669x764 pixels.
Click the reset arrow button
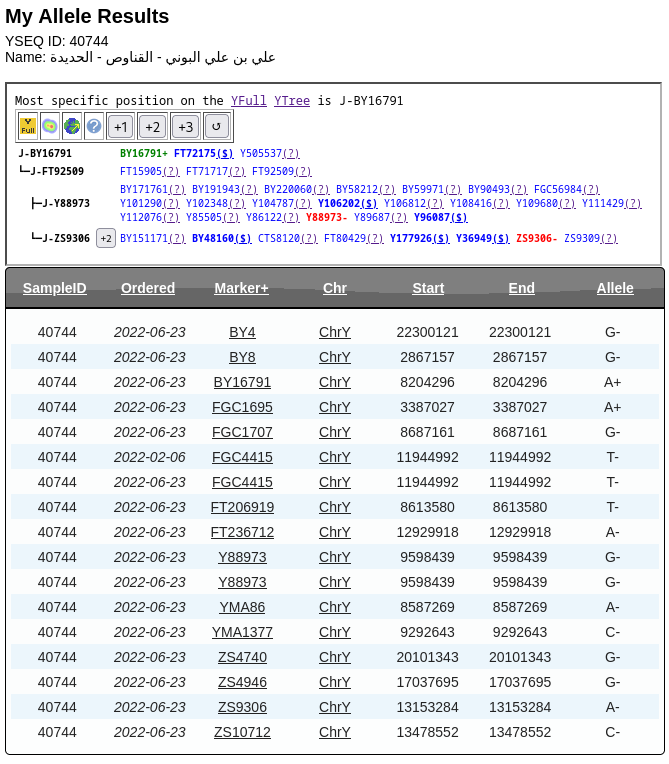(x=216, y=127)
